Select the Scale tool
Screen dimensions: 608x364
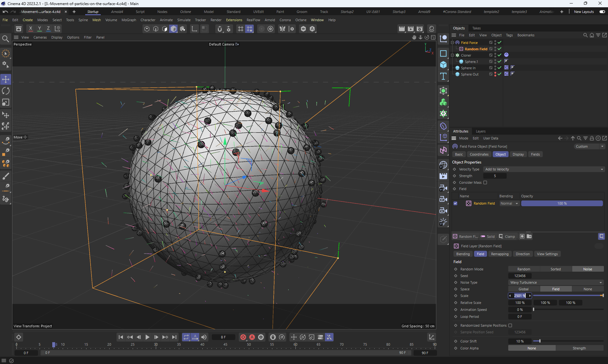[6, 102]
